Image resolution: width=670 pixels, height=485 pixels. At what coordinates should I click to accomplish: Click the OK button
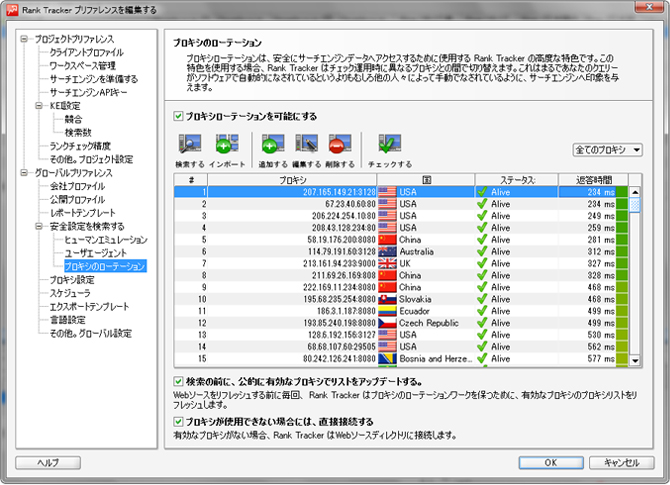551,462
